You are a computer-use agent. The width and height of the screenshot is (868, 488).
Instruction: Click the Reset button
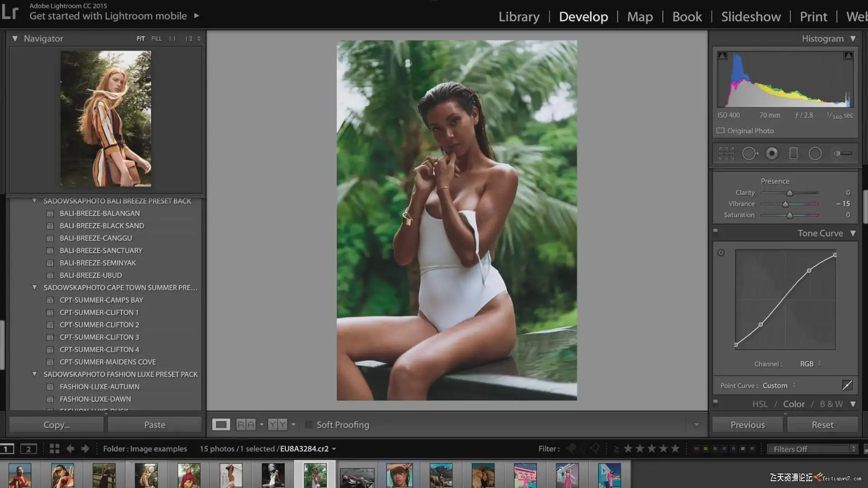click(822, 425)
